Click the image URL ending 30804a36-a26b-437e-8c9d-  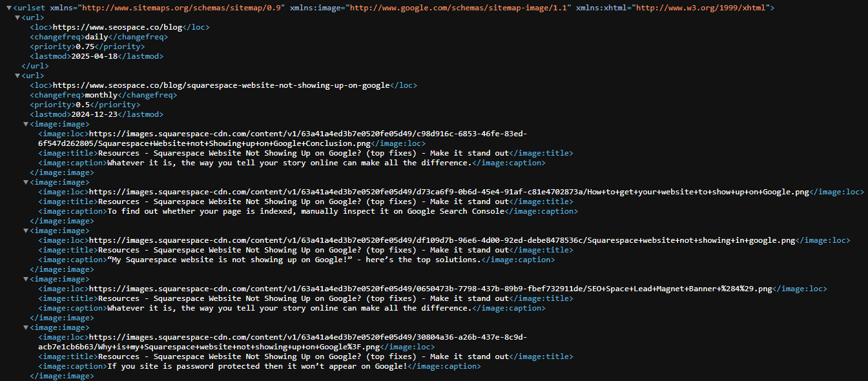(x=308, y=337)
